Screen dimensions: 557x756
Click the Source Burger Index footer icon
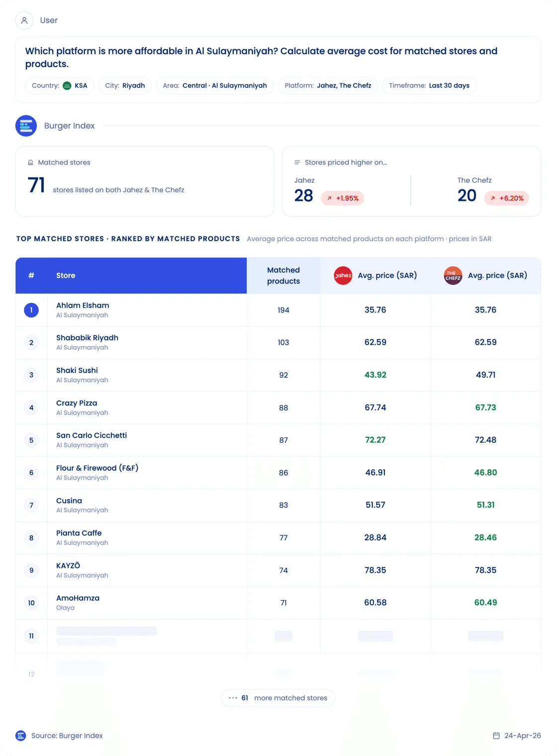[21, 736]
